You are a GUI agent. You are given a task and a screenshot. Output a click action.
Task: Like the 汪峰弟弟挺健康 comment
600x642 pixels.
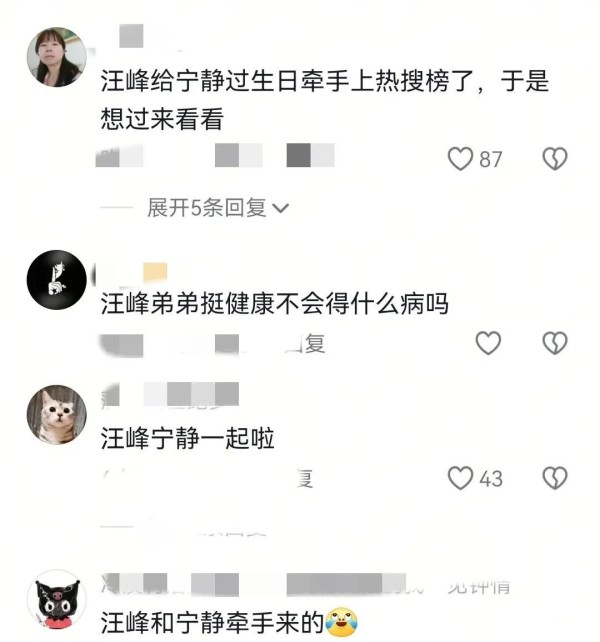[488, 343]
